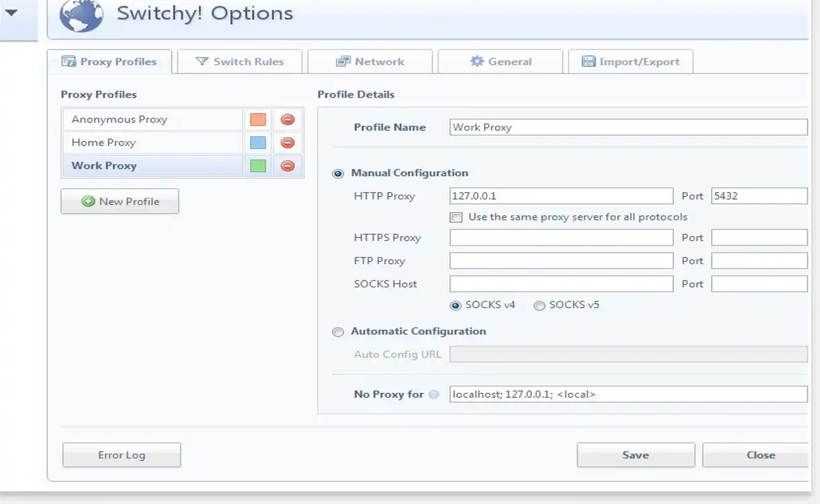Select the Work Proxy profile row
The image size is (820, 504).
click(x=152, y=166)
